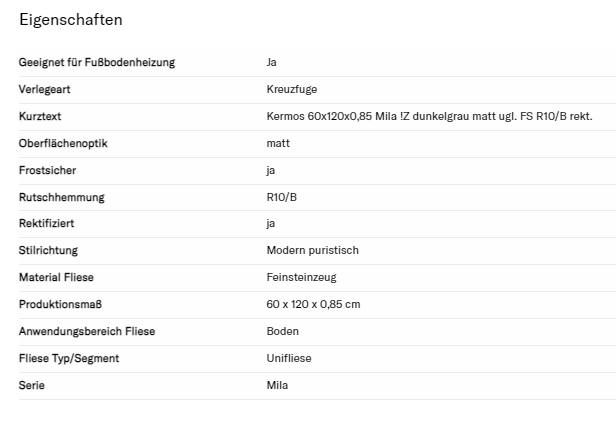Click the Kurztext row label

[41, 116]
